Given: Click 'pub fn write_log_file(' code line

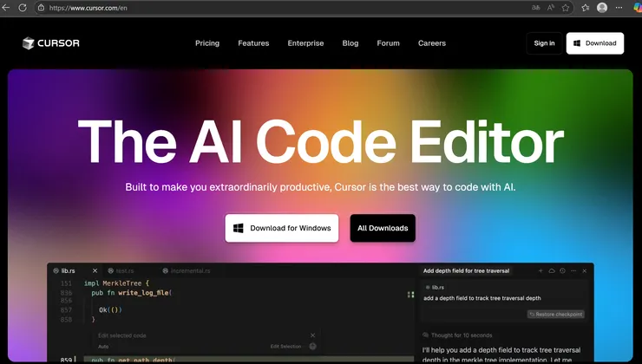Looking at the screenshot, I should 132,293.
